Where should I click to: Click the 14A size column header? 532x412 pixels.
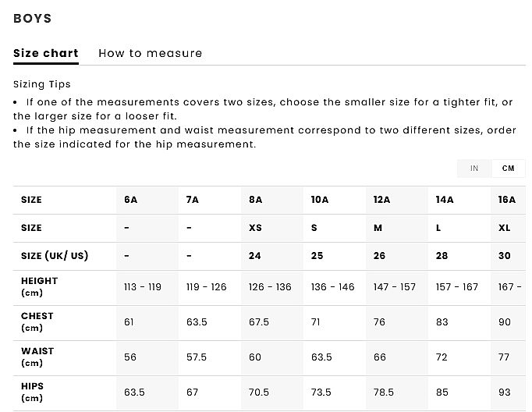coord(445,200)
